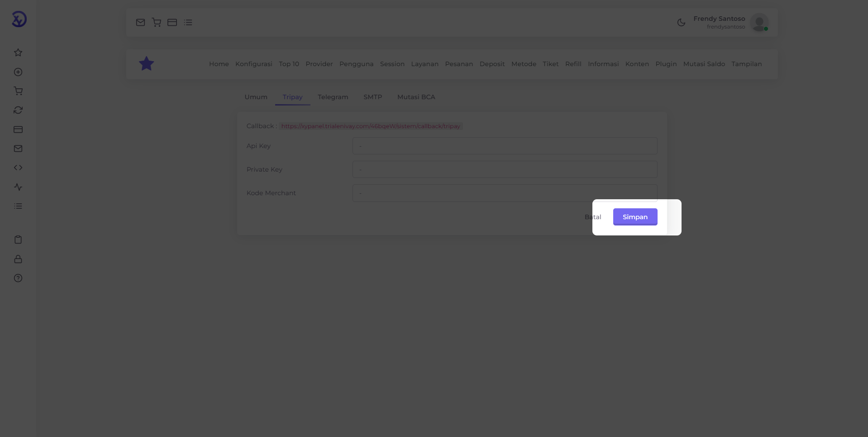Switch to the Umum tab
The image size is (868, 437).
click(256, 97)
